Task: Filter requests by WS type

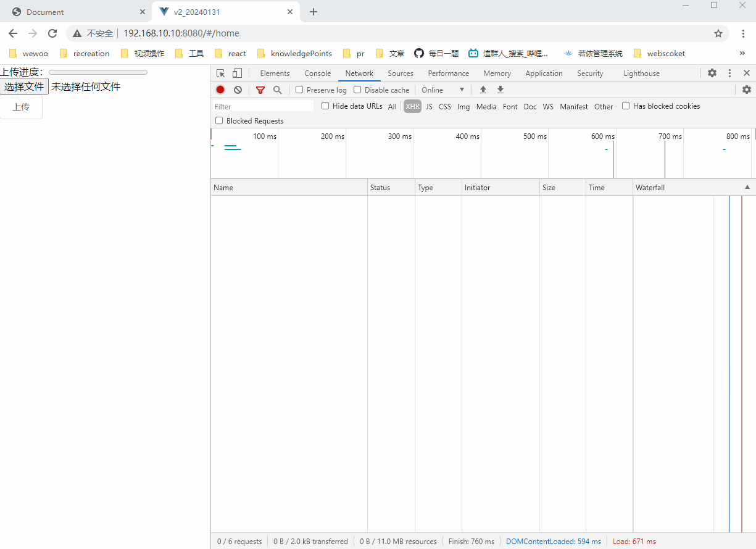Action: tap(548, 106)
